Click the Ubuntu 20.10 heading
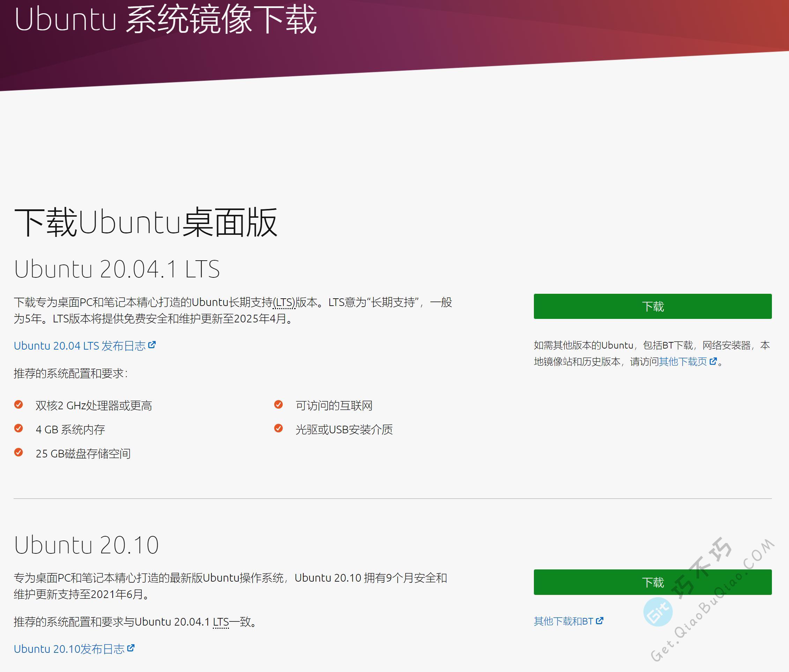The image size is (789, 672). (x=87, y=544)
